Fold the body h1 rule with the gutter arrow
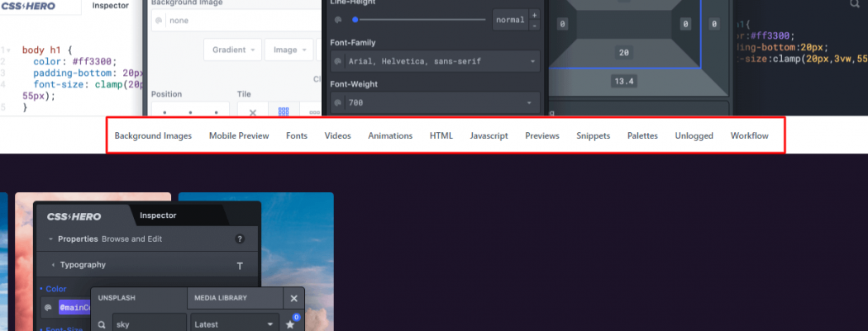 tap(8, 50)
